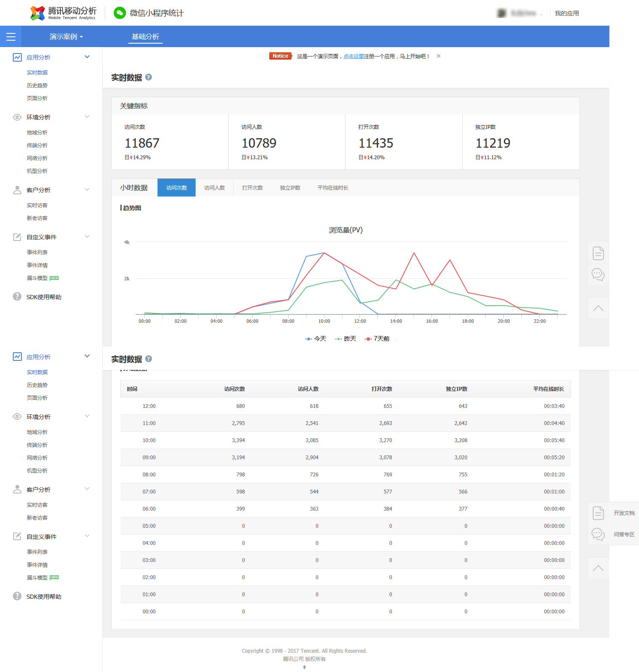Image resolution: width=639 pixels, height=672 pixels.
Task: Click the help question mark beside the first 实时数据 title
Action: click(149, 77)
